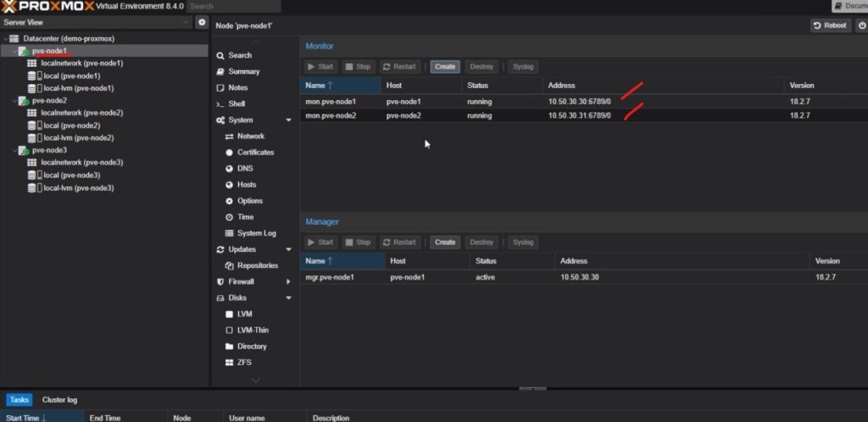Open the System Log page
Image resolution: width=868 pixels, height=422 pixels.
click(x=257, y=233)
